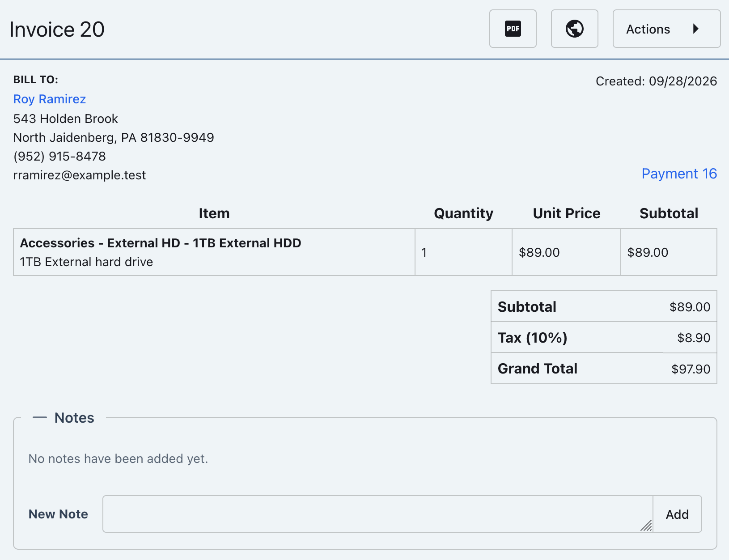
Task: Select address line 543 Holden Brook
Action: click(65, 119)
